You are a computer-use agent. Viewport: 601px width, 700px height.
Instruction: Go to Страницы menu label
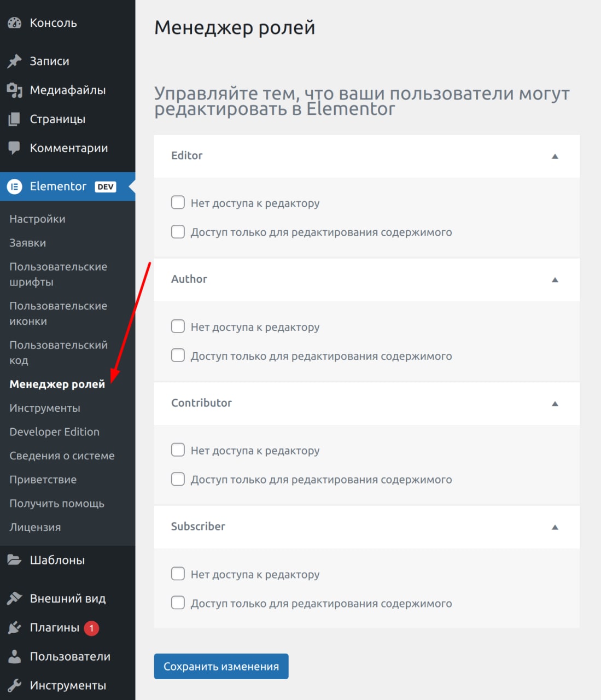coord(57,119)
